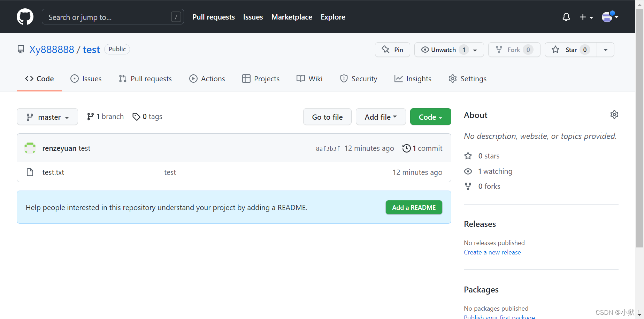View the 0 tags list
Viewport: 644px width, 319px height.
(x=147, y=117)
